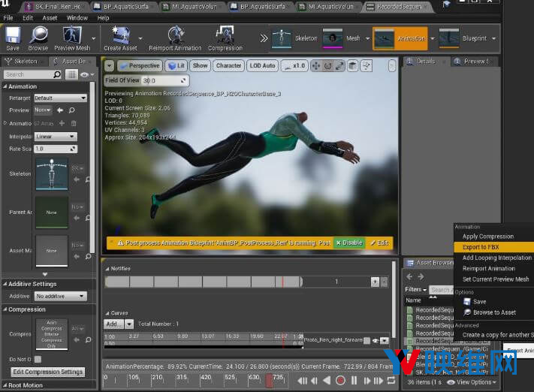534x392 pixels.
Task: Toggle loop playback
Action: point(391,381)
